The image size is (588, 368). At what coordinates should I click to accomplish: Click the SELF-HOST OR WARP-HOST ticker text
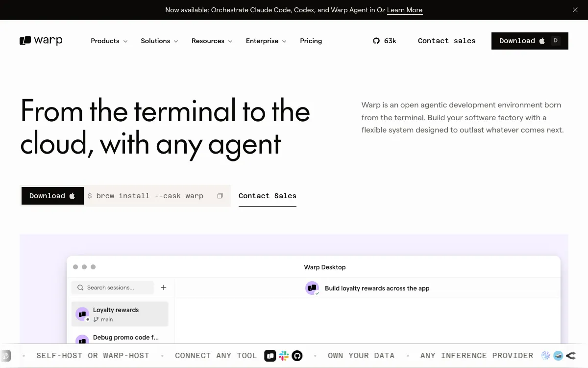point(93,356)
